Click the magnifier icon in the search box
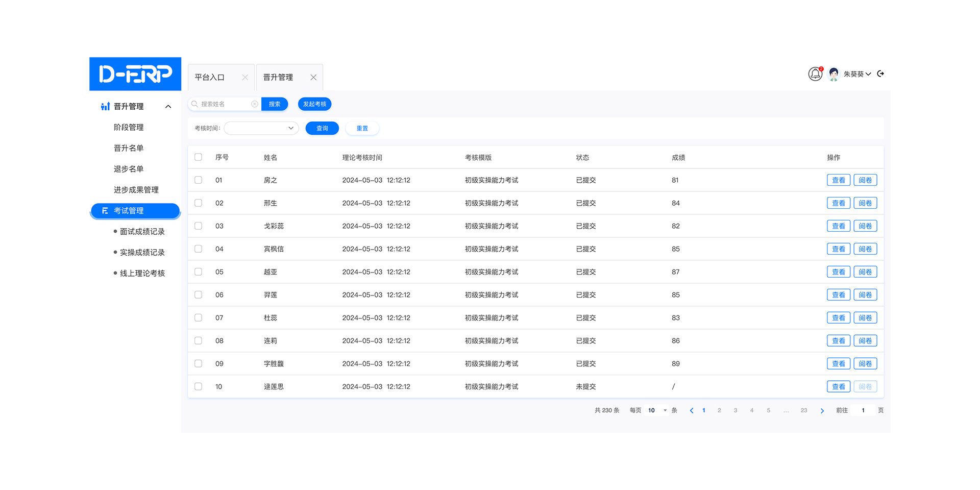The image size is (980, 490). click(194, 104)
